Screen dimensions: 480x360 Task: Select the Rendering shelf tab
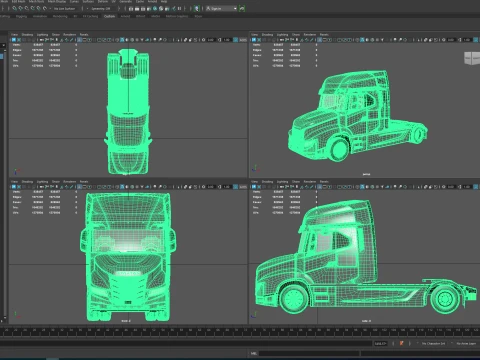point(60,16)
